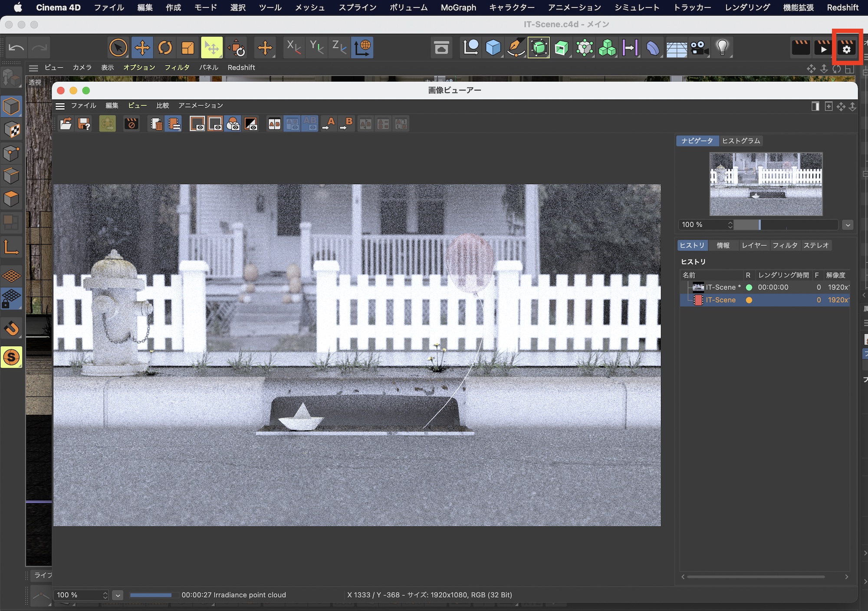Open bottom zoom percentage dropdown
This screenshot has width=868, height=611.
[x=118, y=595]
